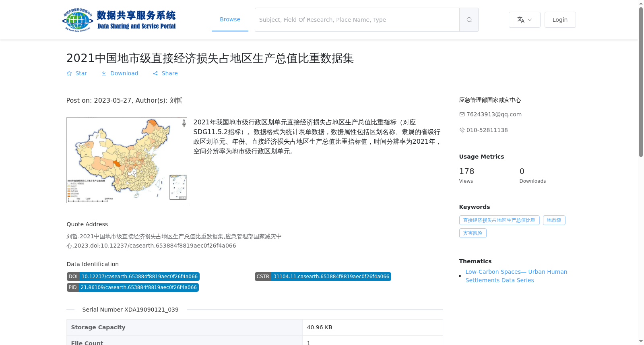
Task: Click the email envelope icon
Action: click(462, 114)
